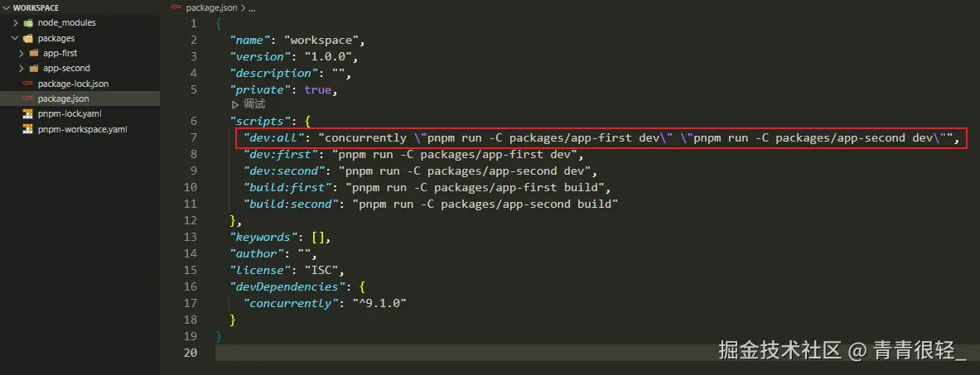Click the "description" key on line 4
Image resolution: width=980 pixels, height=375 pixels.
[x=273, y=73]
